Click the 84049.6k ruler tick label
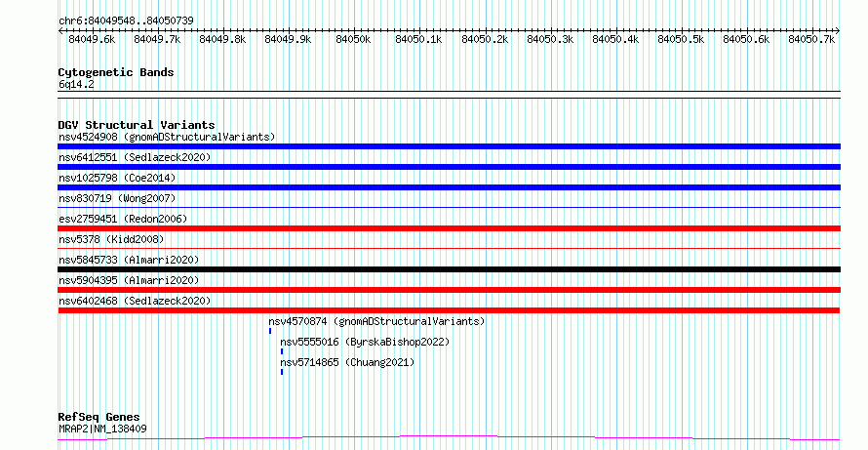 92,39
